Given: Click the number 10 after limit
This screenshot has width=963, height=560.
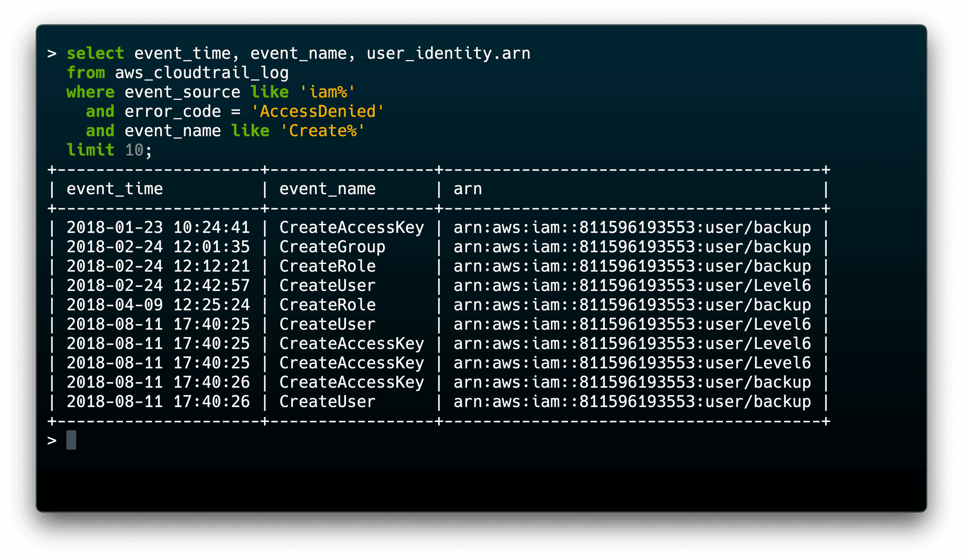Looking at the screenshot, I should pyautogui.click(x=134, y=150).
